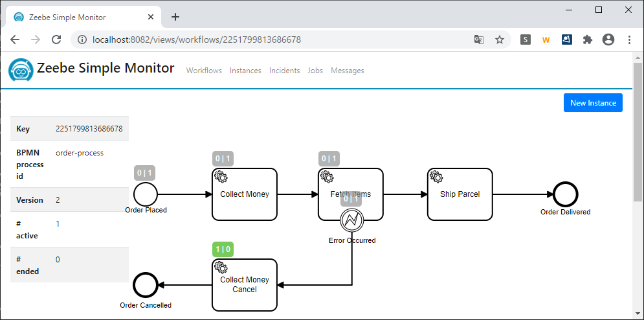Click the 0 | 1 badge above Collect Money
The image size is (644, 320).
click(223, 159)
